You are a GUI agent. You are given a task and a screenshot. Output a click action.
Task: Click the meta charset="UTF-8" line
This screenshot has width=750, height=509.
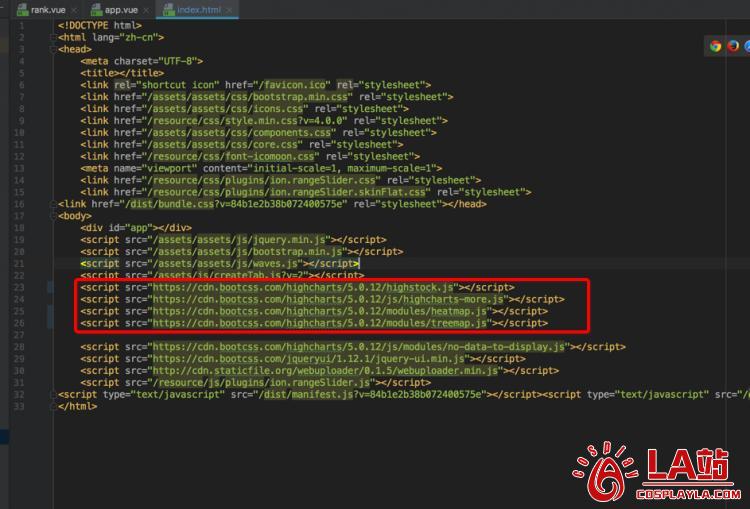pyautogui.click(x=142, y=61)
